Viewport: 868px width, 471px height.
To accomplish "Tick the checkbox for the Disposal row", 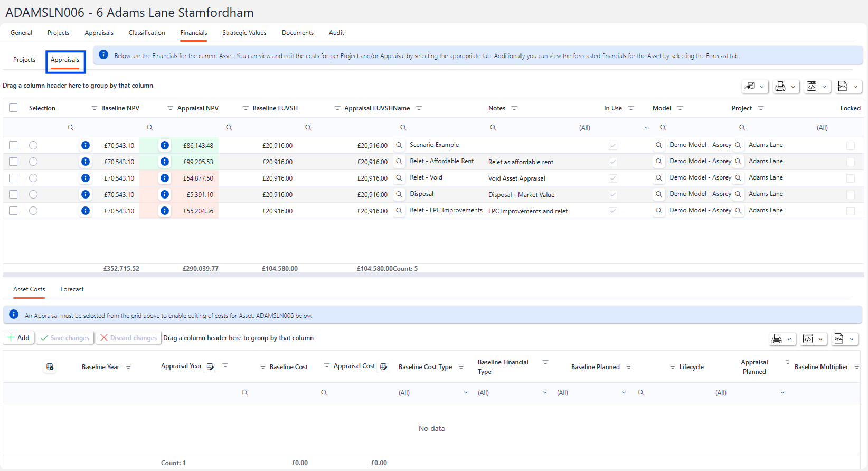I will coord(13,194).
